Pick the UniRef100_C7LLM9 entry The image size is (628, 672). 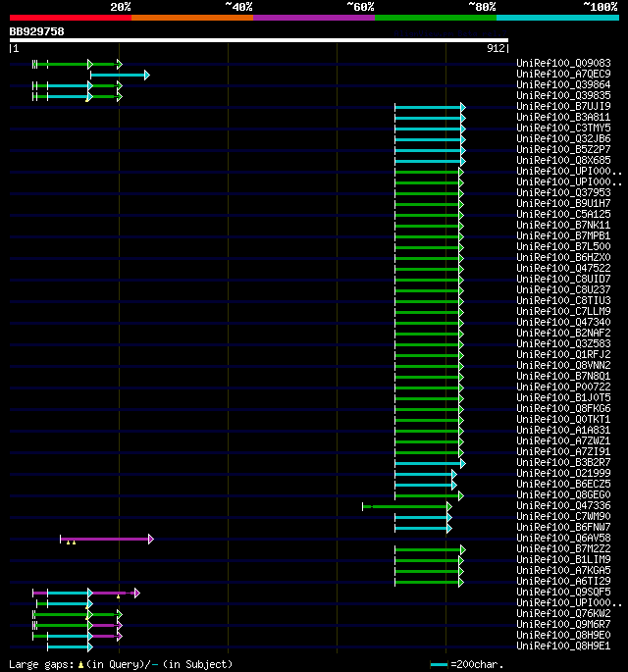pyautogui.click(x=563, y=312)
